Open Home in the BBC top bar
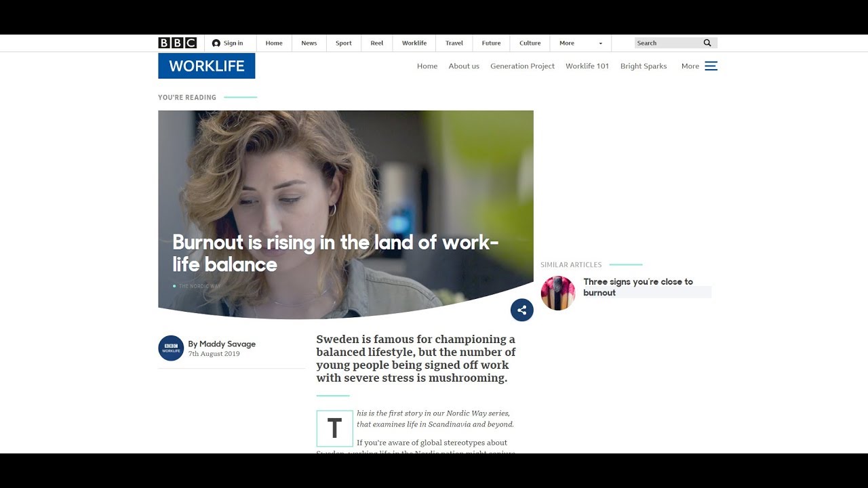This screenshot has width=868, height=488. click(274, 43)
